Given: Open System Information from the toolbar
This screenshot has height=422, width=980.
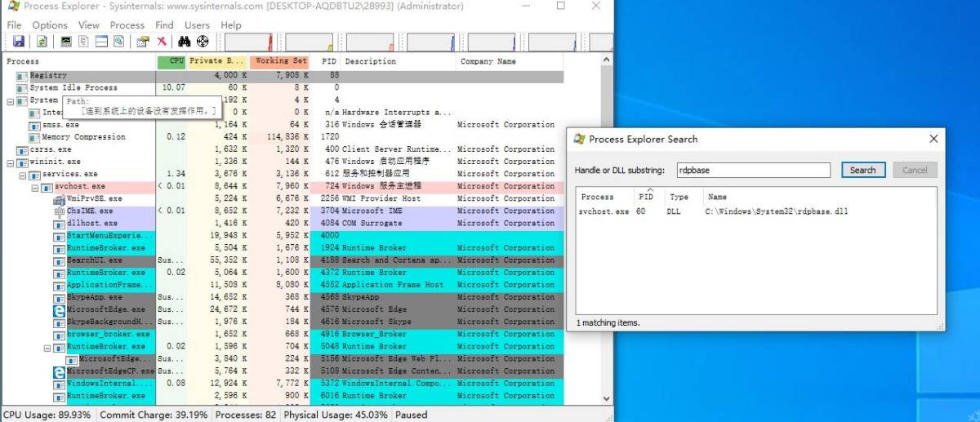Looking at the screenshot, I should coord(66,42).
